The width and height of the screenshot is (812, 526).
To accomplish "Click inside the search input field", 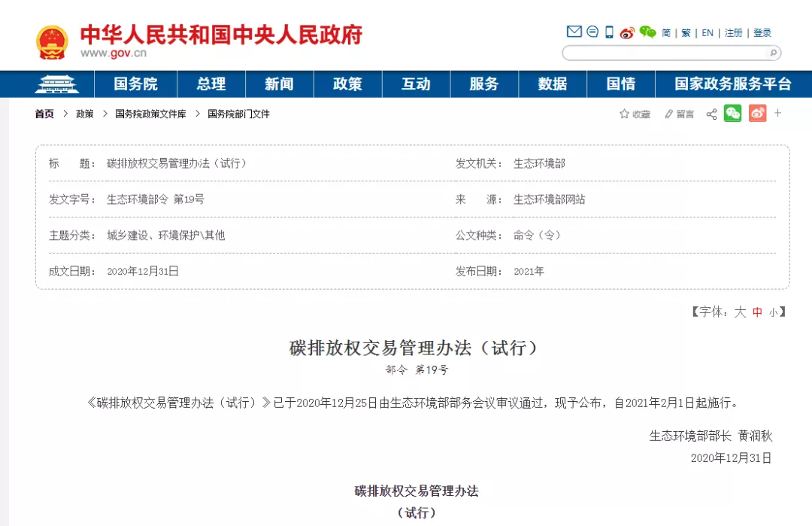I will (x=662, y=53).
